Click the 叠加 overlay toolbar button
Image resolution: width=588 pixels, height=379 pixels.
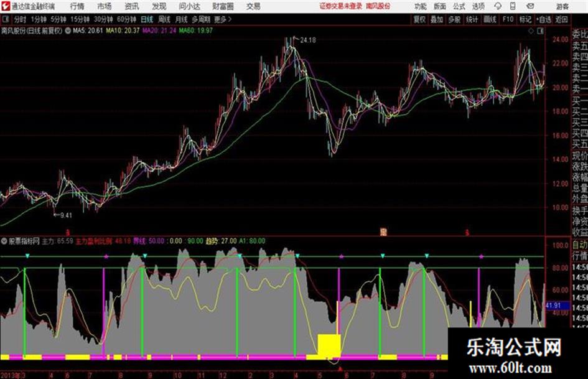(437, 19)
